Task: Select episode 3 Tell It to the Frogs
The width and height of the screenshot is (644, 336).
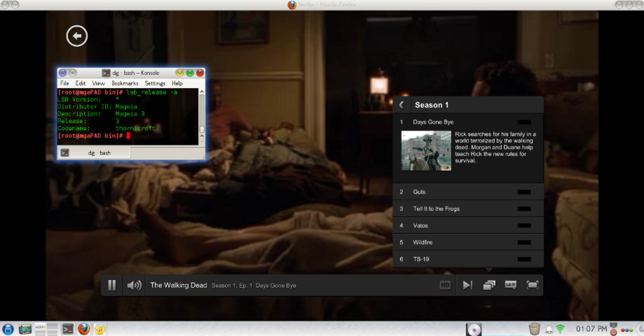Action: tap(468, 209)
